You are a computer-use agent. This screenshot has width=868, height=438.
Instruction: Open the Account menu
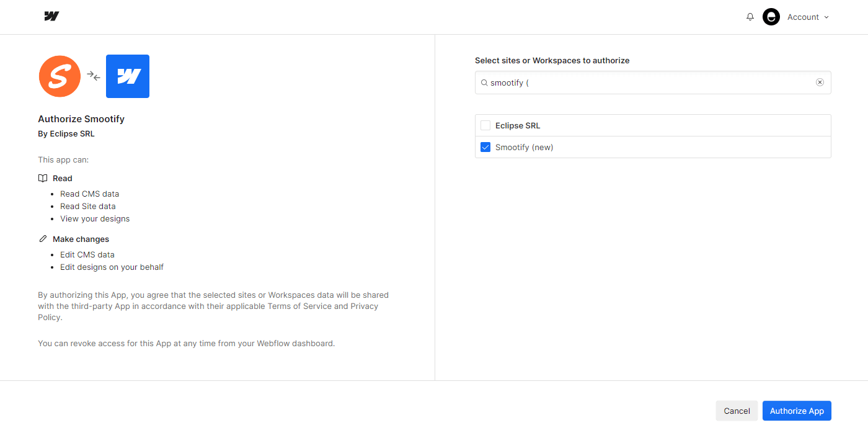804,17
